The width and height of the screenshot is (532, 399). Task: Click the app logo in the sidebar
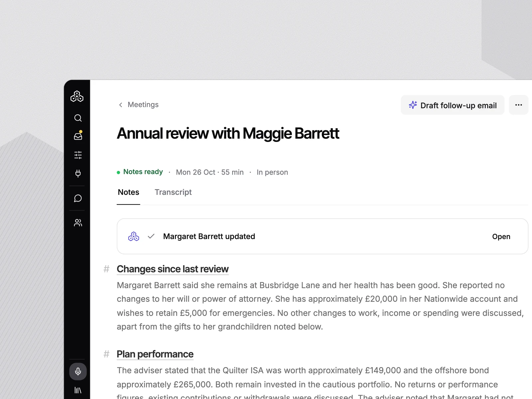[x=77, y=96]
